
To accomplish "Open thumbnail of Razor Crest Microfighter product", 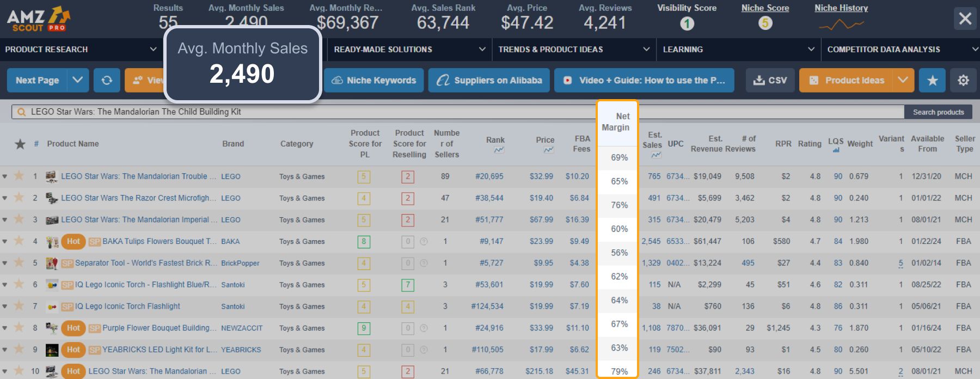I will pyautogui.click(x=52, y=198).
